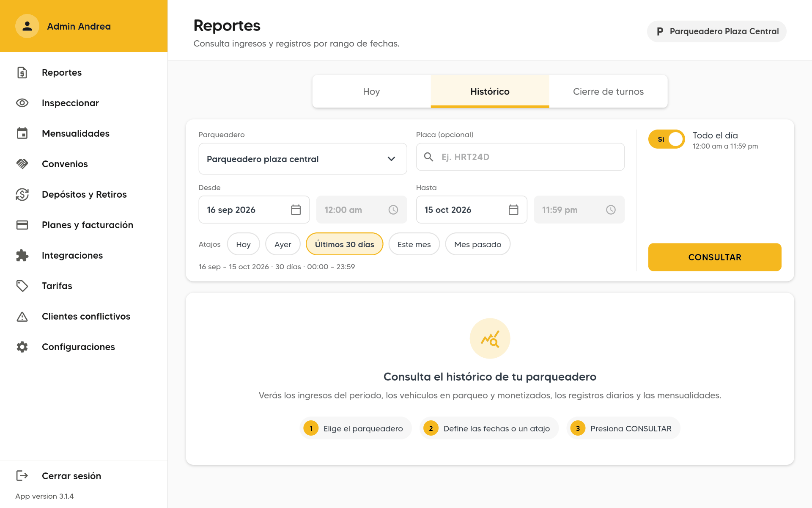Viewport: 812px width, 508px height.
Task: Click the dropdown chevron arrow for Parqueadero
Action: pos(391,159)
